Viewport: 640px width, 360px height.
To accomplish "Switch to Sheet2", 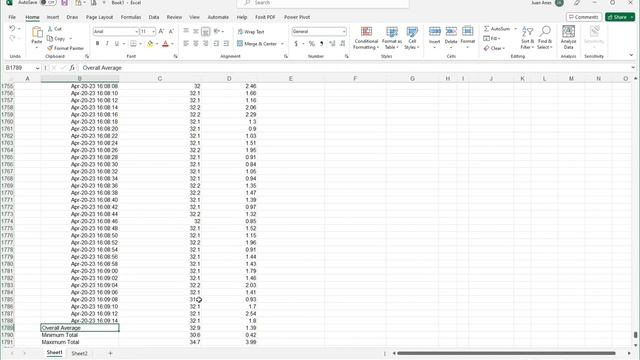I will tap(79, 353).
